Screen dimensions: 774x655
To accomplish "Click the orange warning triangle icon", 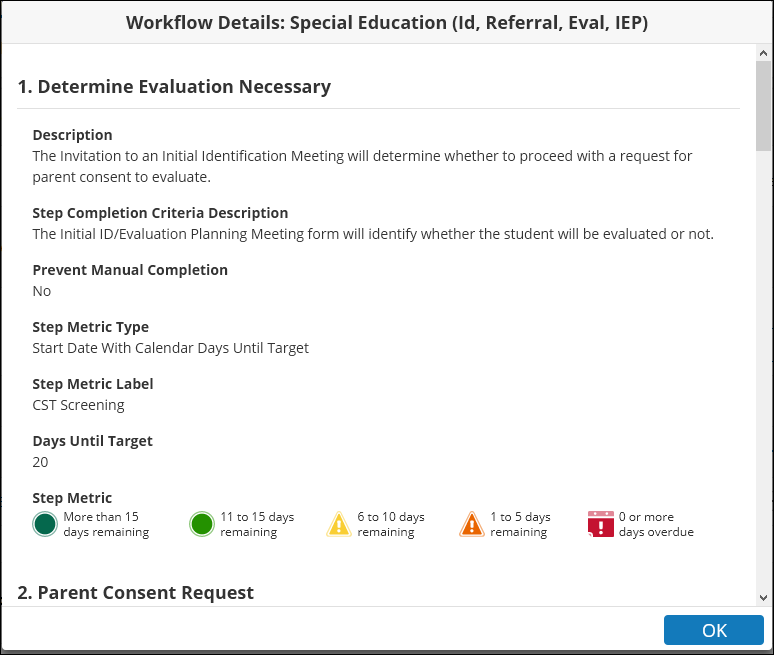I will (x=472, y=524).
